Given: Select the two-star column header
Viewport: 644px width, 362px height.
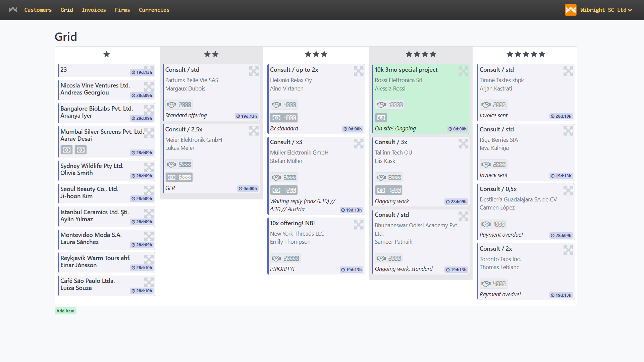Looking at the screenshot, I should point(211,54).
